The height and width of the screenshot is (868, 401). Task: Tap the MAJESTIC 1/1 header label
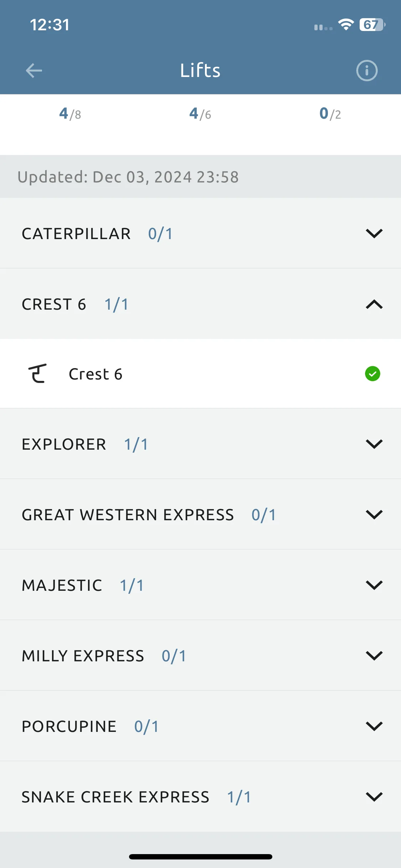(83, 585)
